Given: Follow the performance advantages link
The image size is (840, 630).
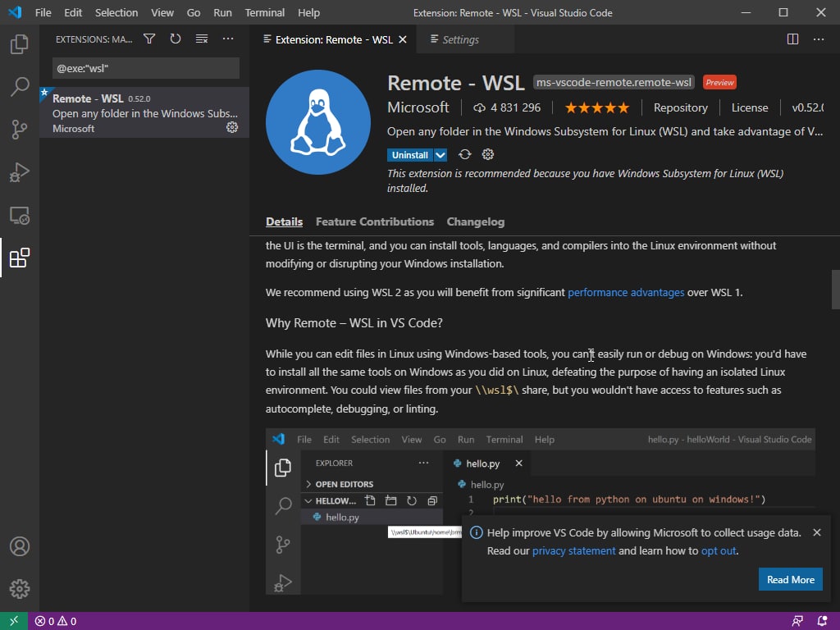Looking at the screenshot, I should tap(626, 293).
